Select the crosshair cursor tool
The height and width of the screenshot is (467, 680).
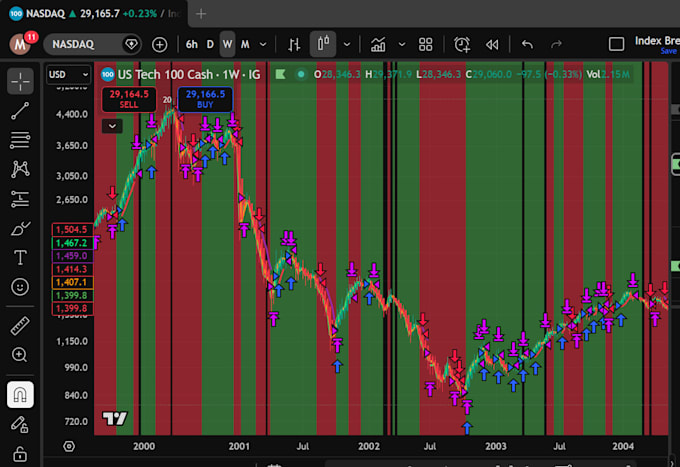20,81
